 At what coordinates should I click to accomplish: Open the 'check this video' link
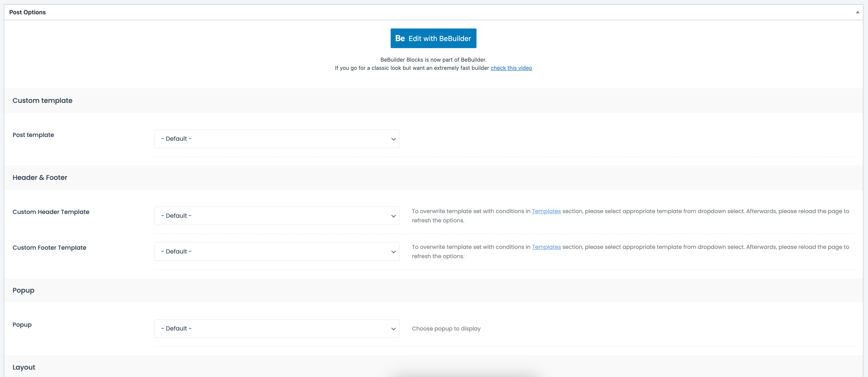pyautogui.click(x=511, y=68)
